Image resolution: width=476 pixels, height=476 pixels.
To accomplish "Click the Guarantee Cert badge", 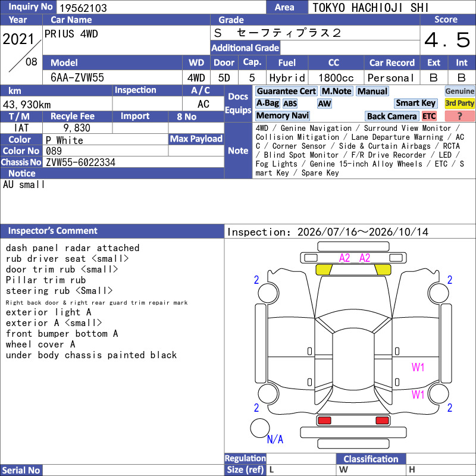I will click(x=286, y=91).
